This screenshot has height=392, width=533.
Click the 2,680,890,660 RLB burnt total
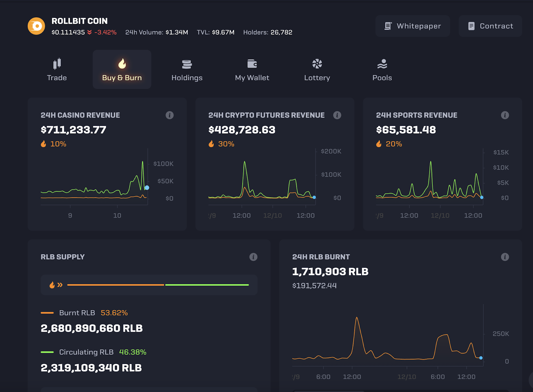coord(92,328)
